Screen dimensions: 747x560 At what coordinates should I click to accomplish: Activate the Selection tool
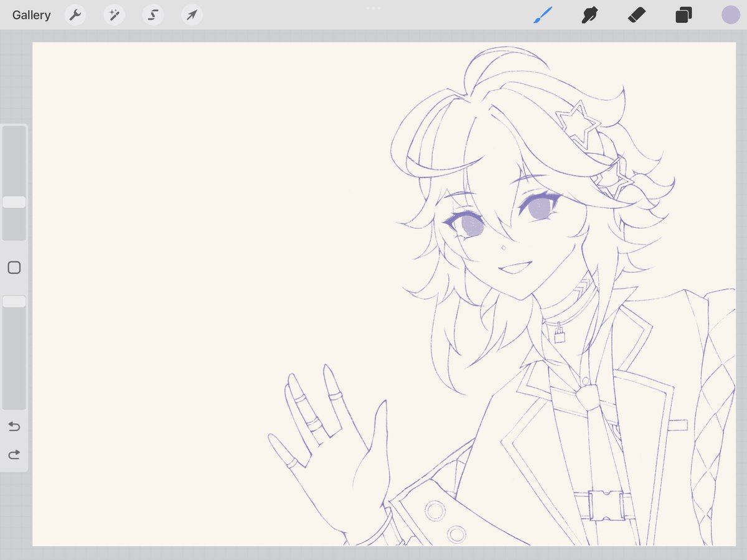(153, 15)
